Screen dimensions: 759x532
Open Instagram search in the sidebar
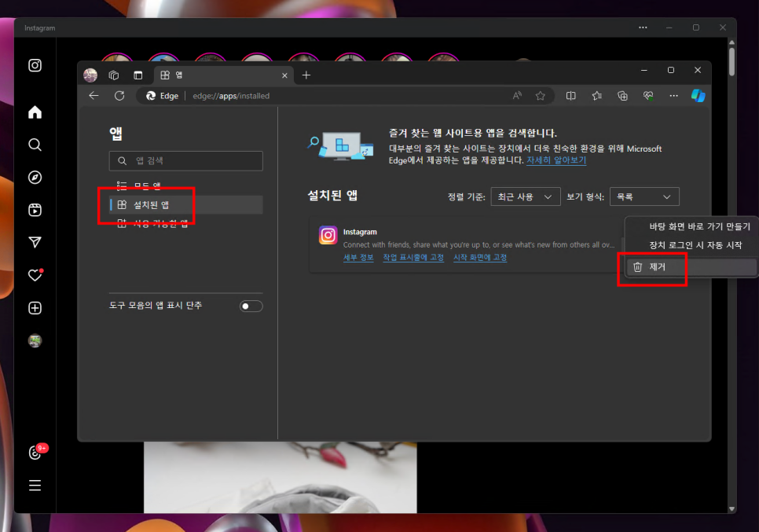click(x=35, y=145)
